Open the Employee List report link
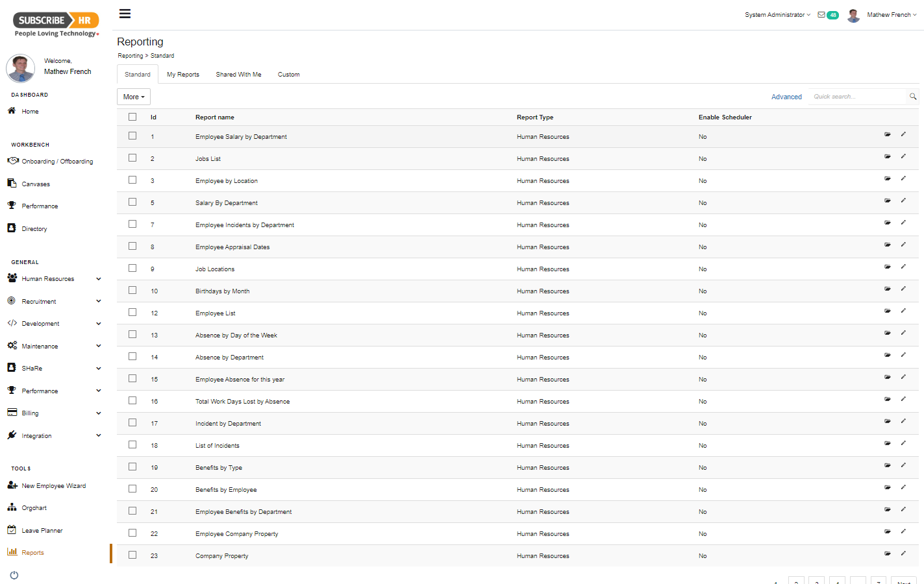This screenshot has width=924, height=584. click(x=216, y=313)
